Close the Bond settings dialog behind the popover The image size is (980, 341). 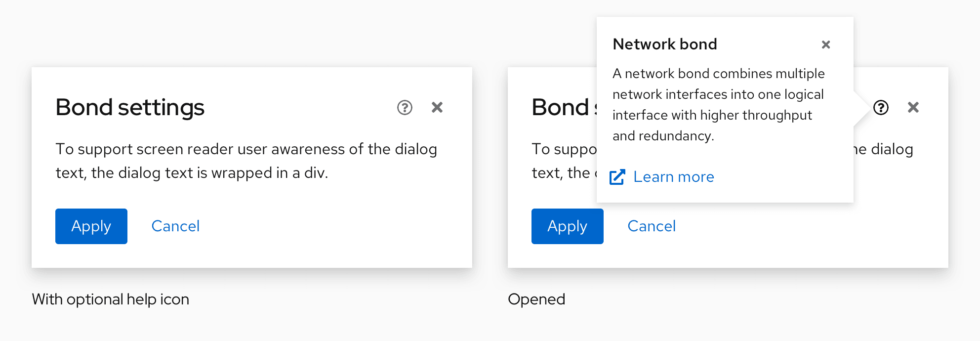click(x=913, y=107)
